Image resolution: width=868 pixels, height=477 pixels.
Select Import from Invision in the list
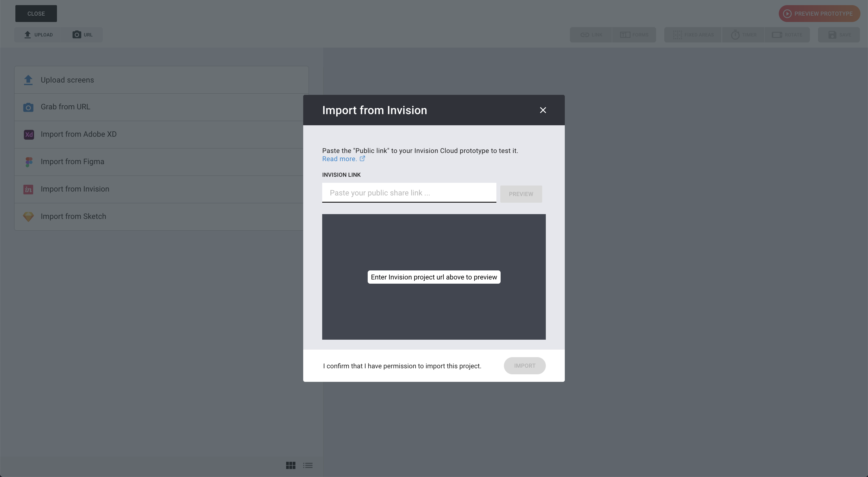pos(159,189)
